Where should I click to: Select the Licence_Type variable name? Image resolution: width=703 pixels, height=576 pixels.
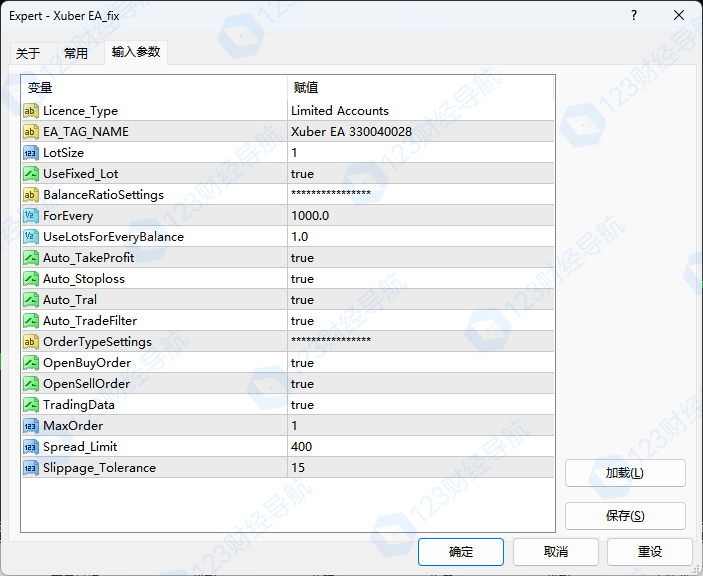tap(80, 111)
